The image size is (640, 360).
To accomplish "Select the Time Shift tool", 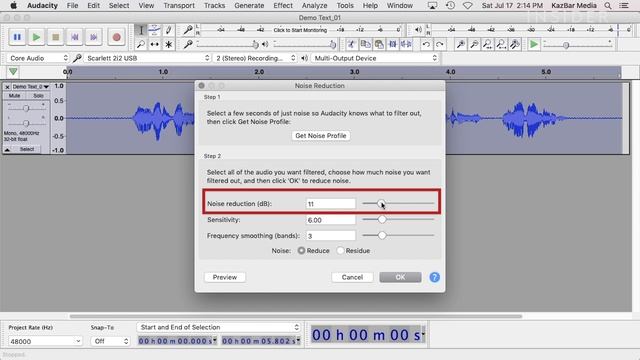I will 154,44.
